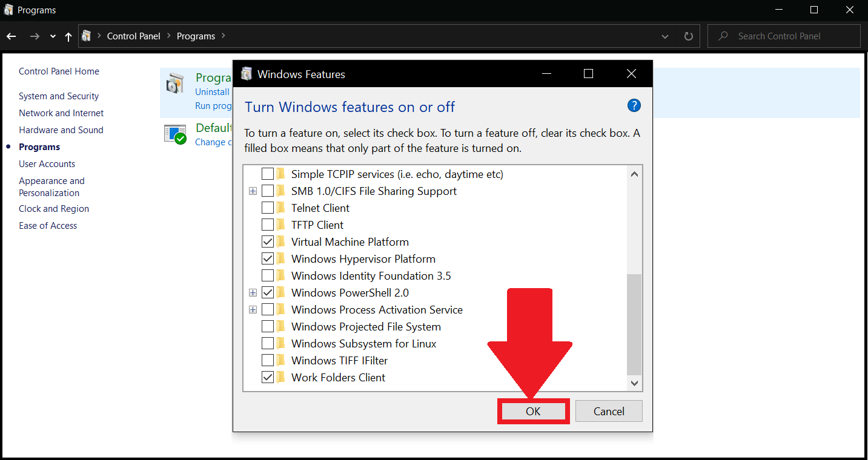The width and height of the screenshot is (868, 460).
Task: Go to Network and Internet
Action: pos(61,113)
